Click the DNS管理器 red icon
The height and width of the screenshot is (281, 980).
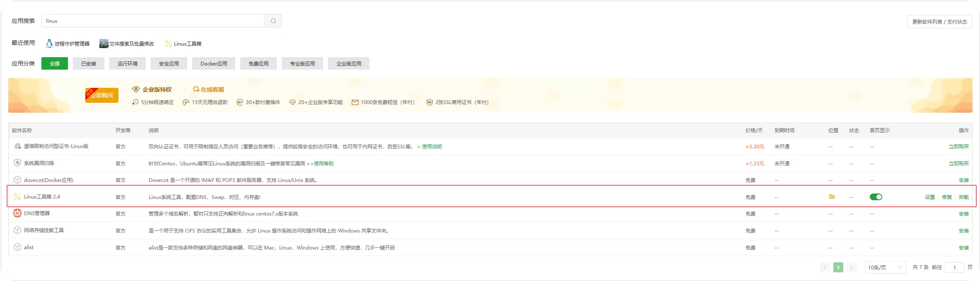pos(17,213)
